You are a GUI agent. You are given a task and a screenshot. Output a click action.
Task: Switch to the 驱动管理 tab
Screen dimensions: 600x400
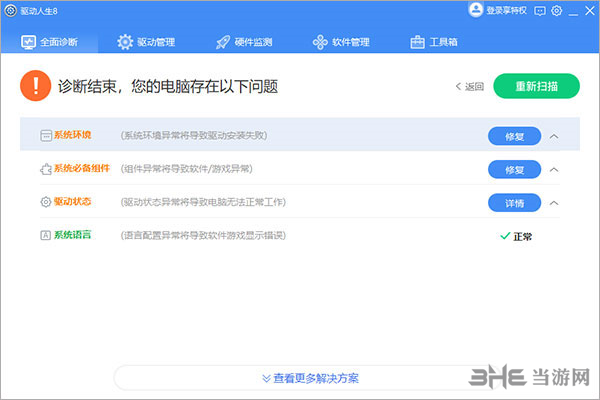pos(146,42)
